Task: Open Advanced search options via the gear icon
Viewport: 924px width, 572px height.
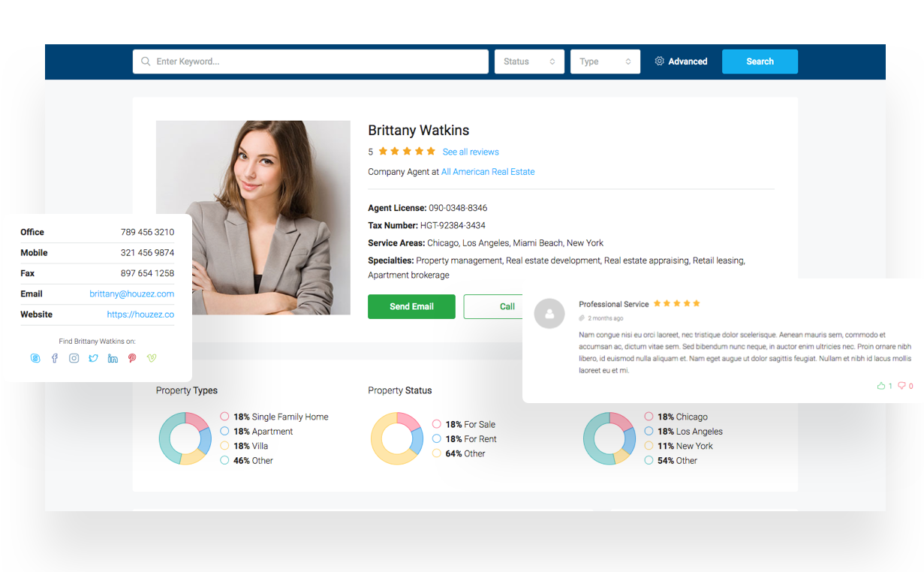Action: tap(659, 61)
